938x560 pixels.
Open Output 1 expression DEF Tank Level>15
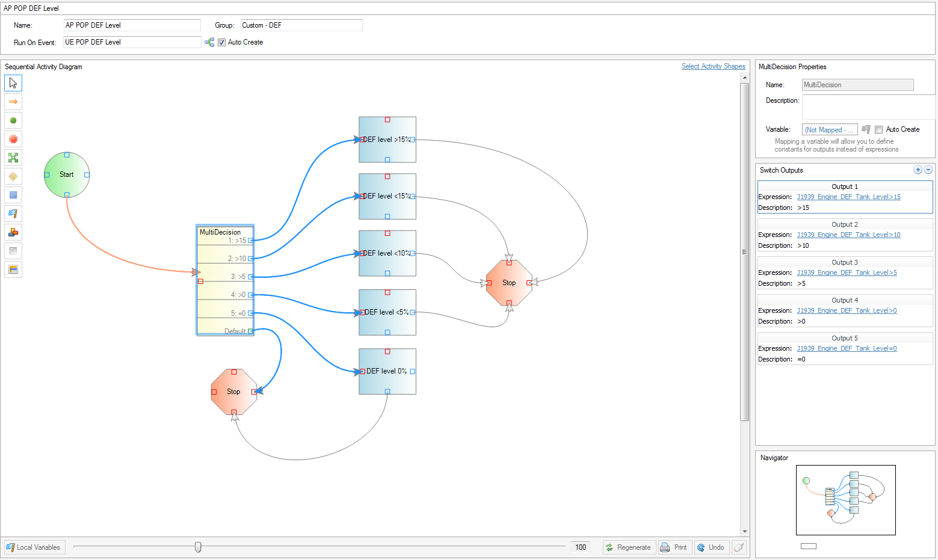tap(848, 197)
